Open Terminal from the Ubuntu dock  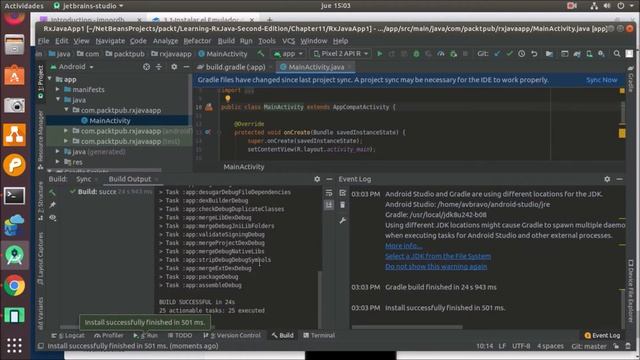[14, 196]
